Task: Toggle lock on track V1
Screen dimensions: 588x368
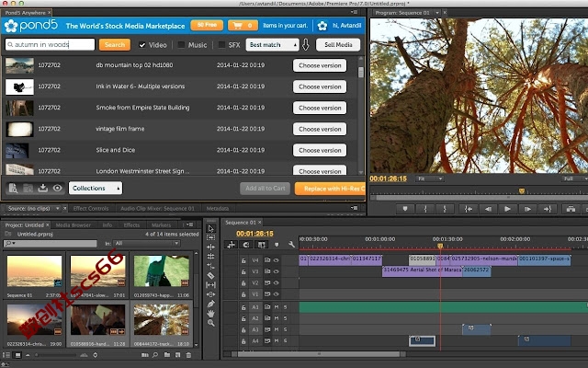Action: coord(243,294)
